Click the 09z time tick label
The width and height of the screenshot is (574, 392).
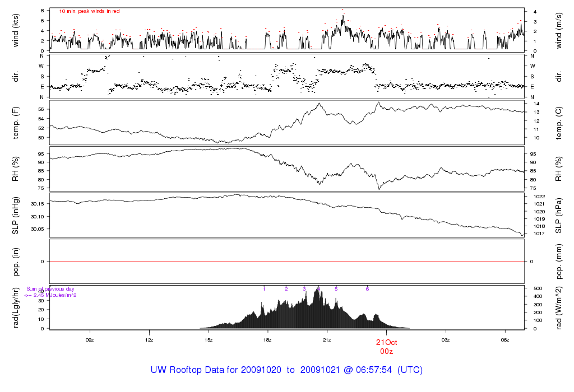89,340
